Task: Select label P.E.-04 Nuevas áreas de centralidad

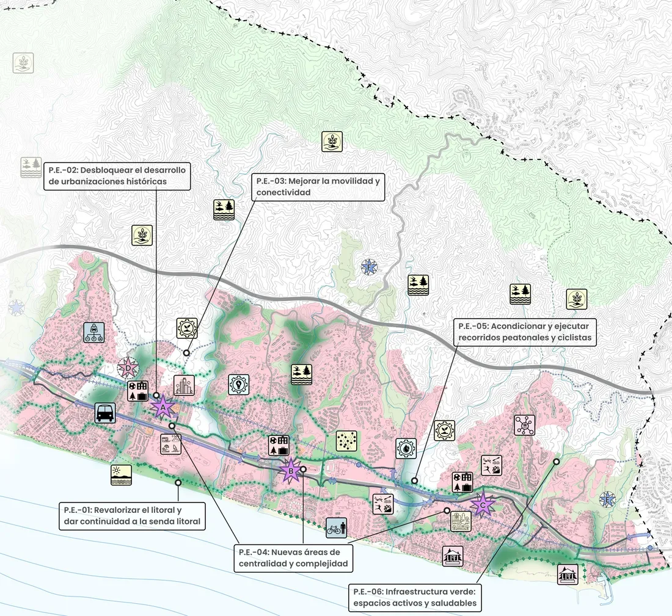Action: 294,558
